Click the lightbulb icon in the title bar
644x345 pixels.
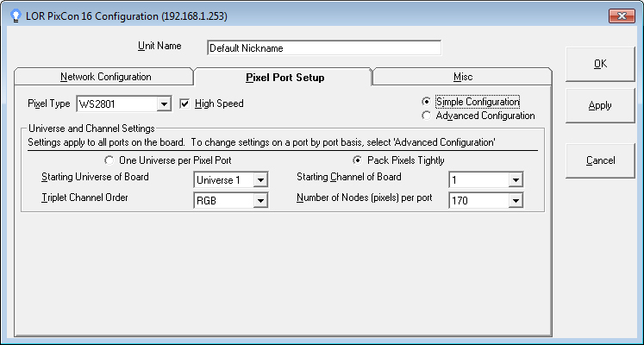click(14, 16)
